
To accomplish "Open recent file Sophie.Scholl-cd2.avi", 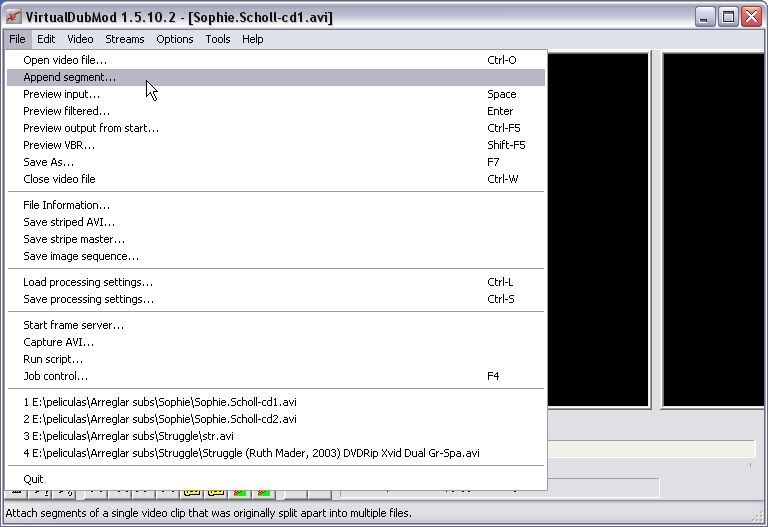I will pyautogui.click(x=160, y=419).
